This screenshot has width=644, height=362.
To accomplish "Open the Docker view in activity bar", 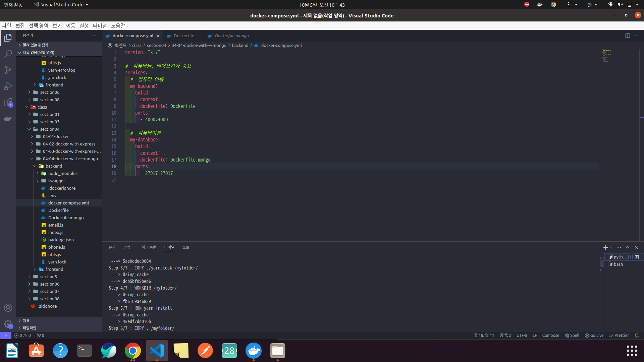I will point(8,119).
